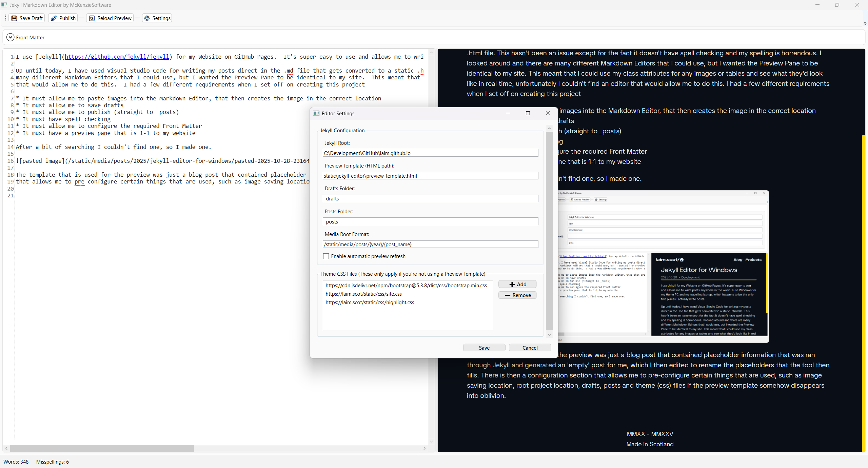
Task: Open the Settings gear icon
Action: click(x=146, y=18)
